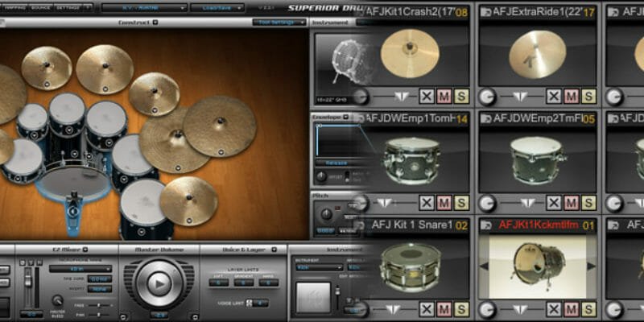Click the folder icon beside AFJExtraRide1
Viewport: 644px width, 322px height.
coord(486,12)
